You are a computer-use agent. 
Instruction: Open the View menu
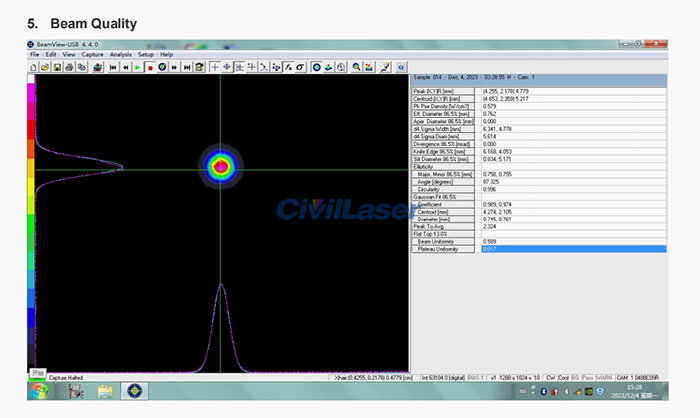pos(69,54)
